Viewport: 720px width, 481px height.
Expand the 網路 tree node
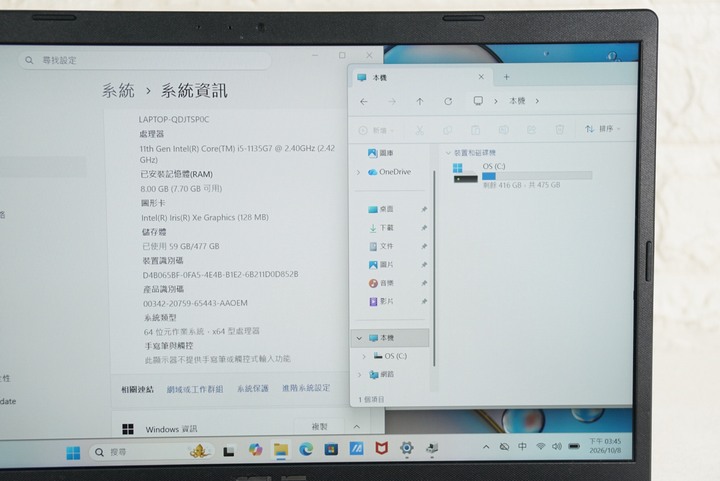point(360,375)
